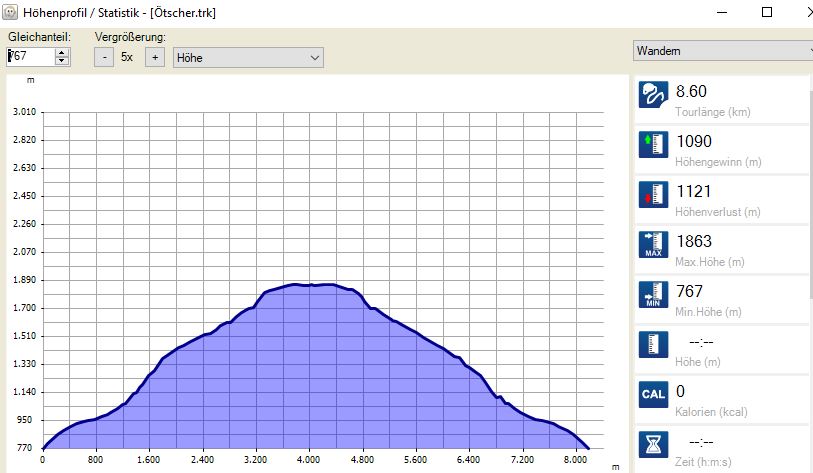
Task: Increase magnification with the plus button
Action: [x=155, y=58]
